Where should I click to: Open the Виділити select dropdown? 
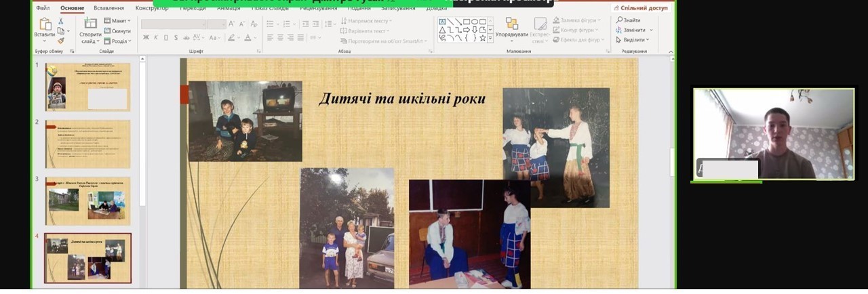point(635,39)
